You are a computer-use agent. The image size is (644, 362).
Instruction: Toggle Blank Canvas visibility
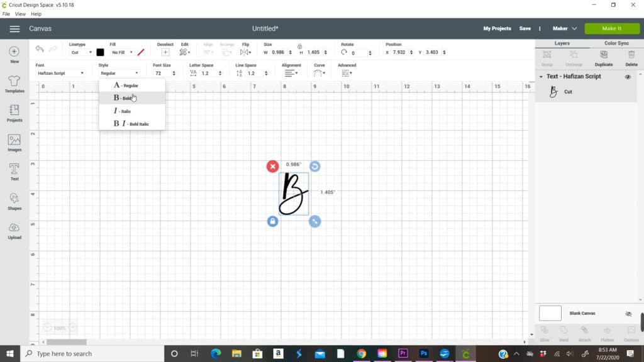click(628, 314)
